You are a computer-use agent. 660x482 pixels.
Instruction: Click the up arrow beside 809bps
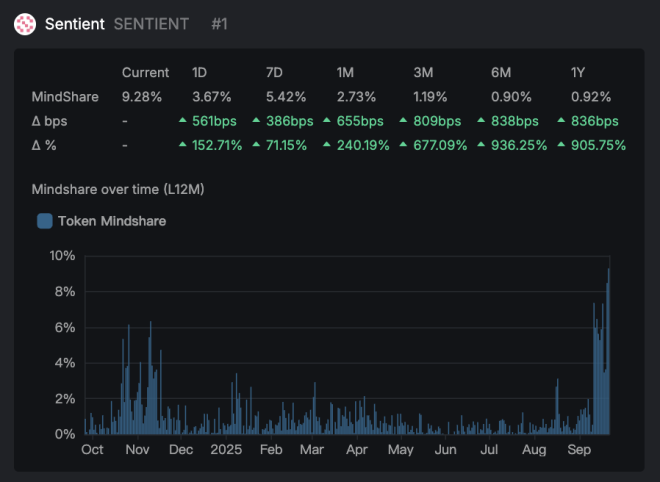click(403, 120)
